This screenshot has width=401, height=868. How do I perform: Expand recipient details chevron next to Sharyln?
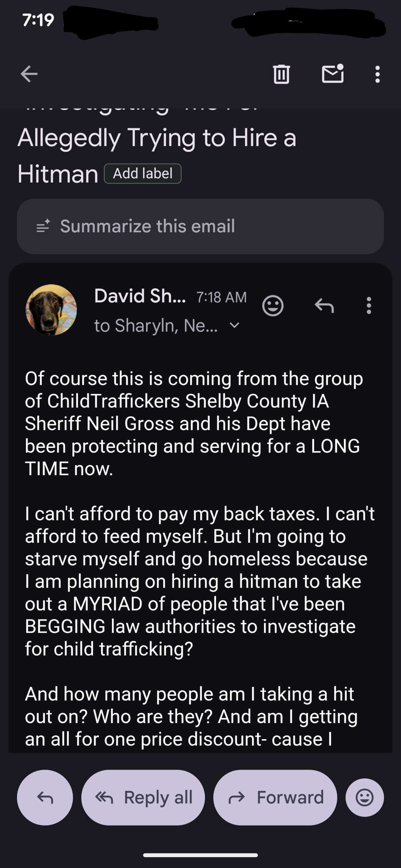(x=234, y=325)
